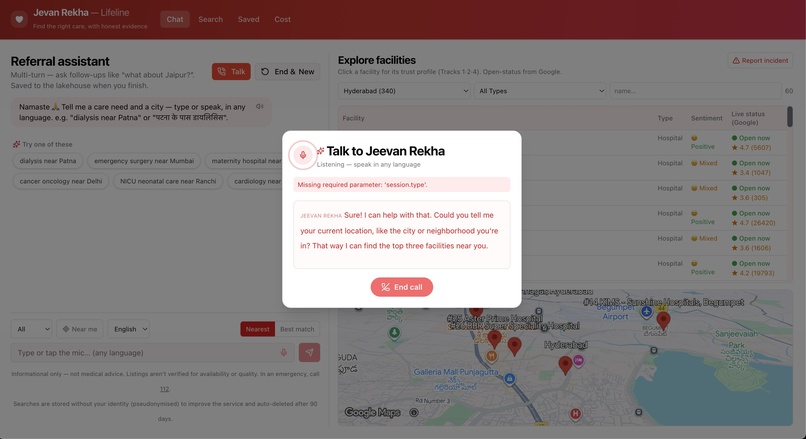Go to the Cost tab
Image resolution: width=806 pixels, height=439 pixels.
282,20
